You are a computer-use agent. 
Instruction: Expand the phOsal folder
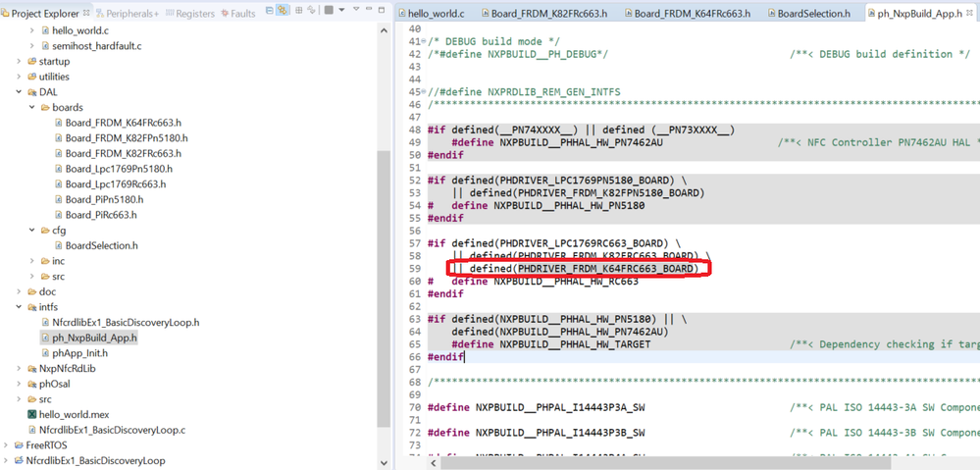[19, 384]
